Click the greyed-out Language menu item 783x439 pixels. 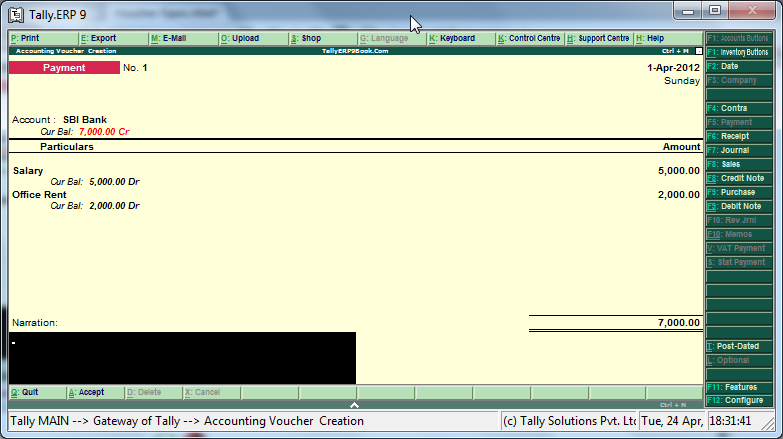(x=392, y=38)
